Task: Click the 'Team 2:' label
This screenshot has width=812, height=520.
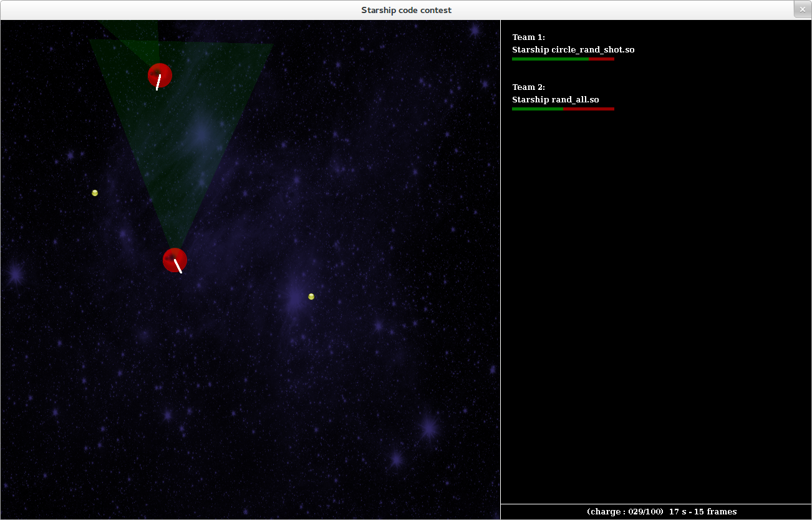Action: [529, 87]
